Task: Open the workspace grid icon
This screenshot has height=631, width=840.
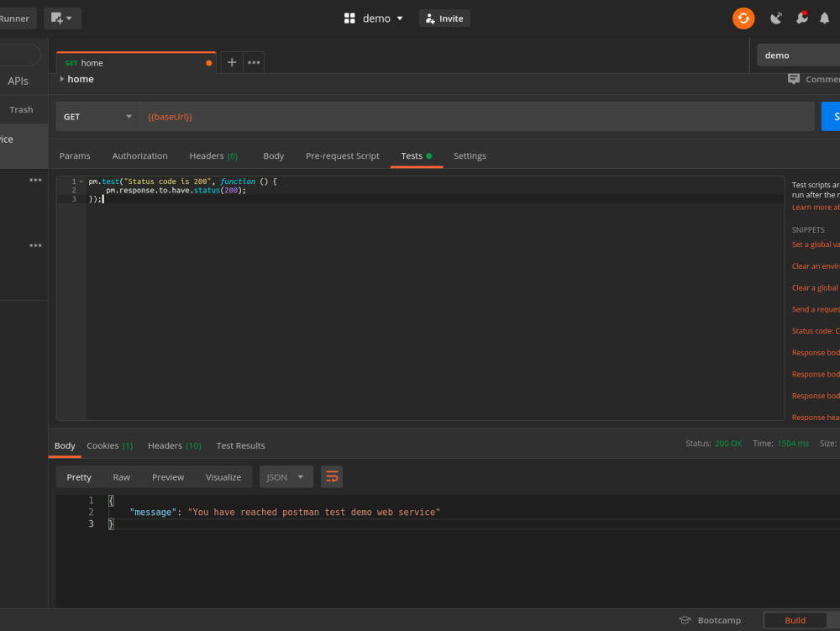Action: pos(349,18)
